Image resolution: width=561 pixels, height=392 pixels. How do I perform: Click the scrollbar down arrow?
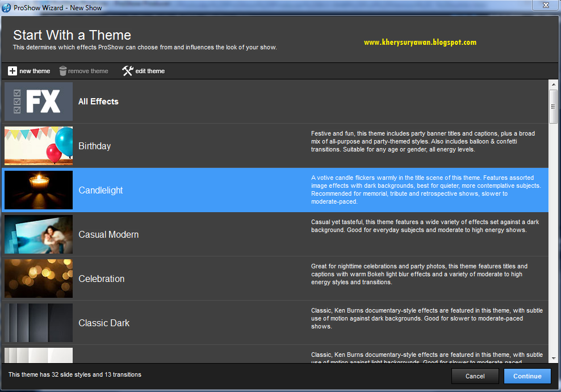pyautogui.click(x=554, y=359)
